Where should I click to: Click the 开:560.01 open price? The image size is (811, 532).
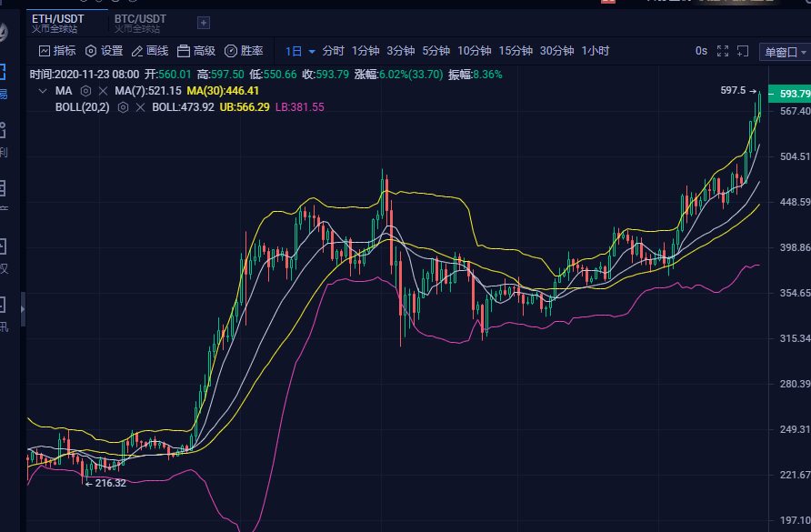click(x=168, y=75)
